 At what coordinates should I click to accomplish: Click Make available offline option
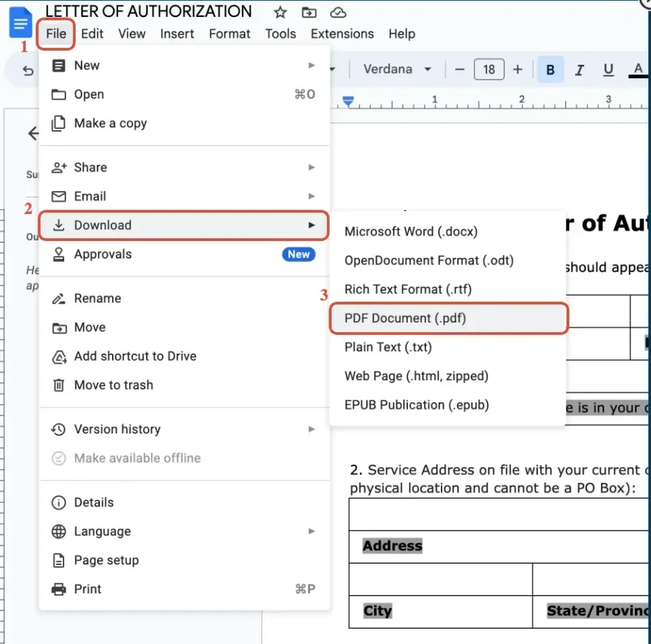[184, 458]
